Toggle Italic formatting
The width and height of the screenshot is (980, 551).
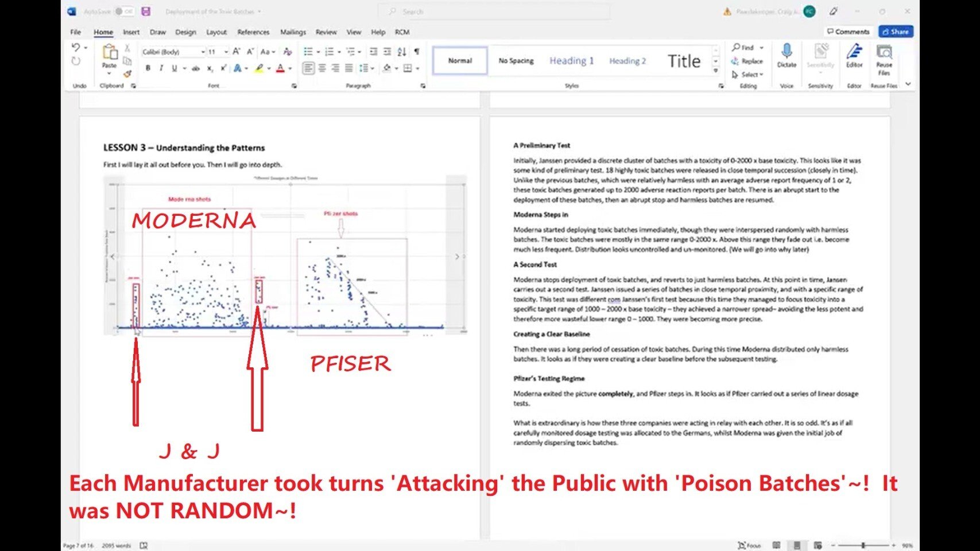pos(161,68)
